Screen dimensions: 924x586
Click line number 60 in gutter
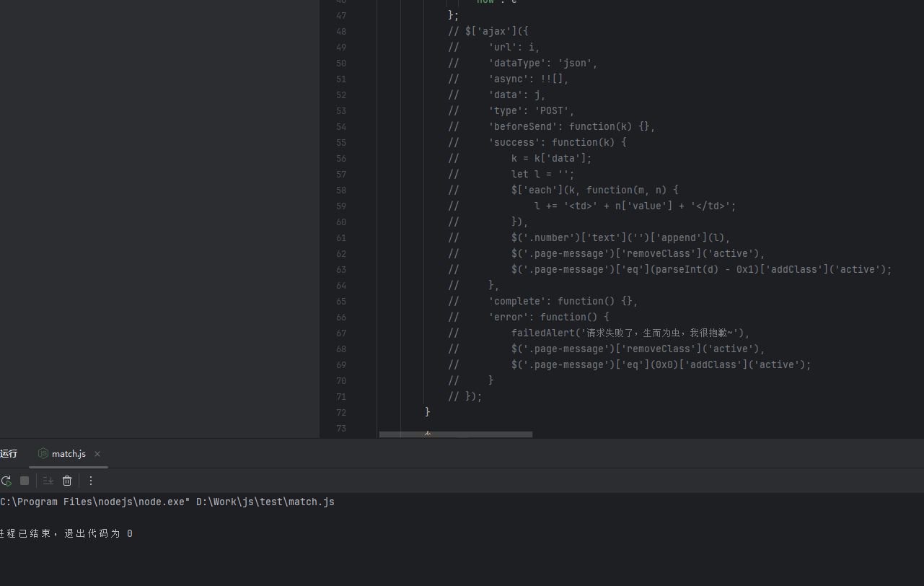coord(341,222)
